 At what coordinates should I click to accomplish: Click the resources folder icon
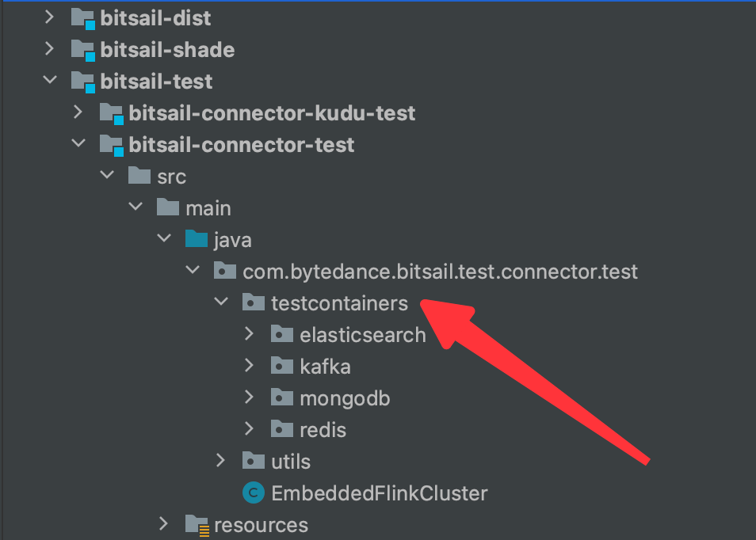[x=197, y=524]
